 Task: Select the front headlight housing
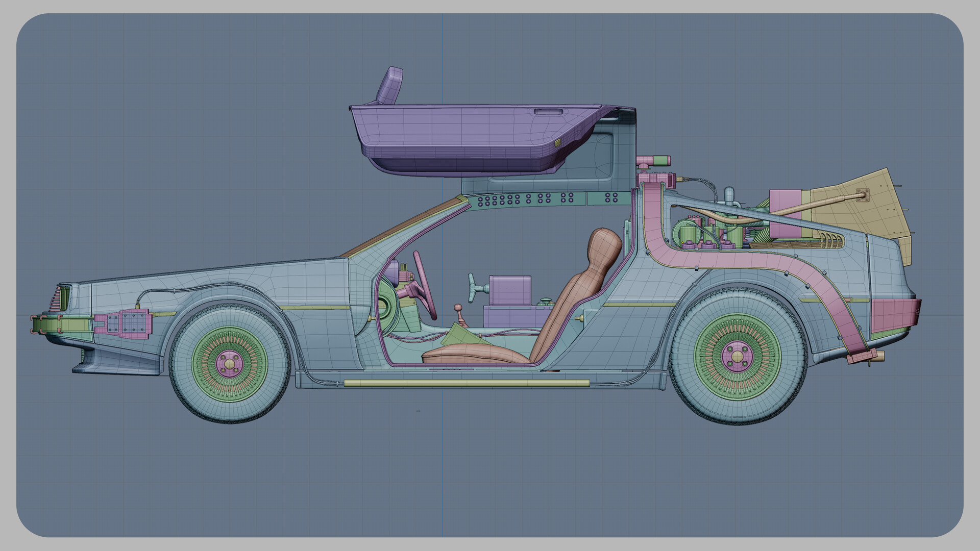tap(65, 297)
